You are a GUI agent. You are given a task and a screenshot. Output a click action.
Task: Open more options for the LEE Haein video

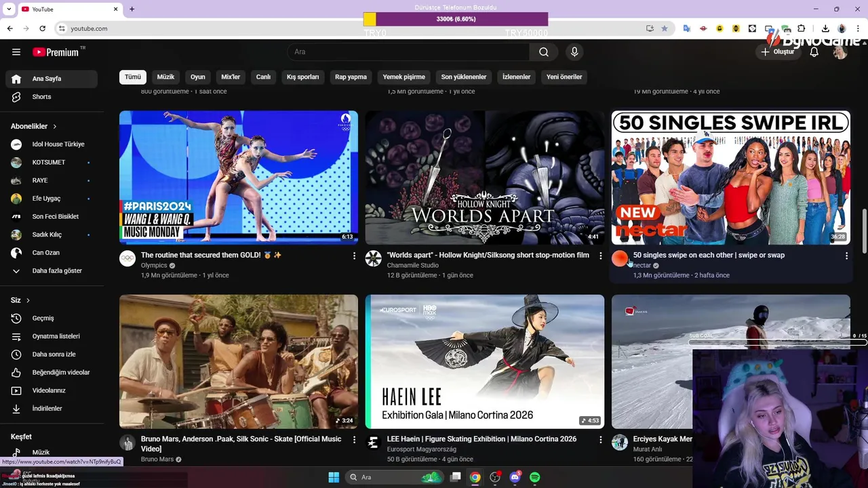tap(600, 439)
